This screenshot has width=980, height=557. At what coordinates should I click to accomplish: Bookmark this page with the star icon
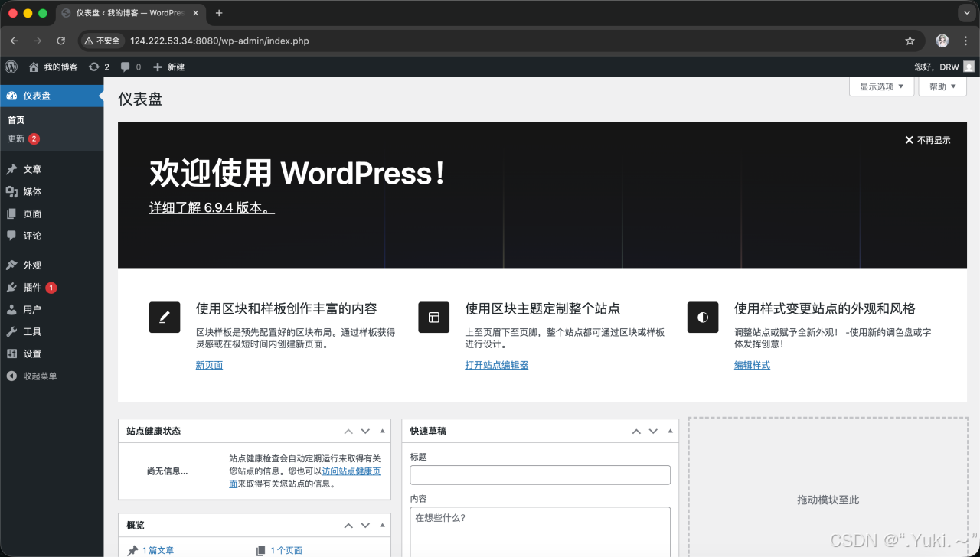click(910, 41)
